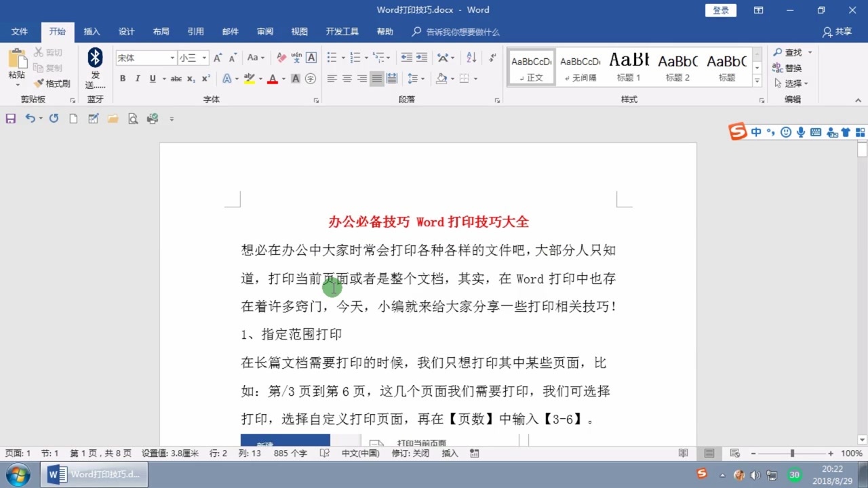The width and height of the screenshot is (868, 488).
Task: Open the phonetic guide (wén) tool
Action: [296, 58]
